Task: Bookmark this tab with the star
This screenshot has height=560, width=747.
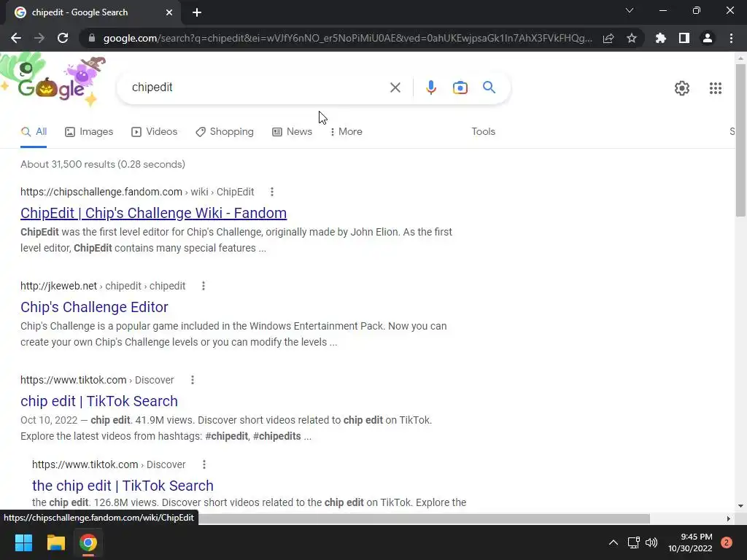Action: pos(632,38)
